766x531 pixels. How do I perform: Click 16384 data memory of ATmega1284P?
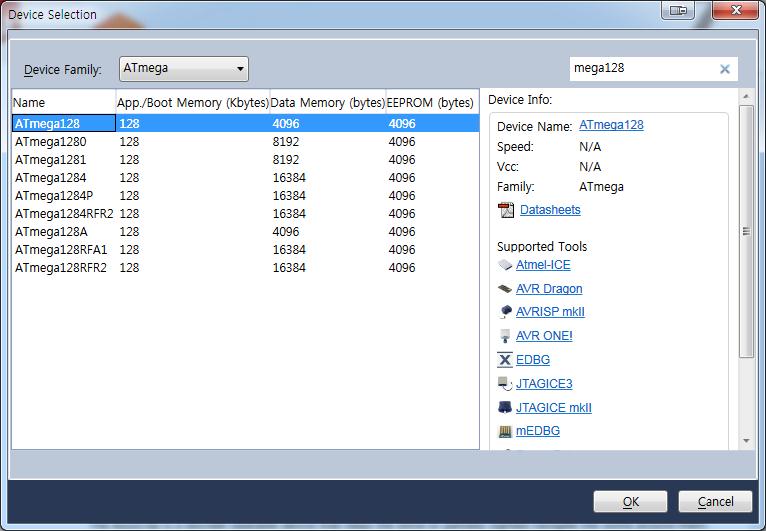pyautogui.click(x=289, y=196)
